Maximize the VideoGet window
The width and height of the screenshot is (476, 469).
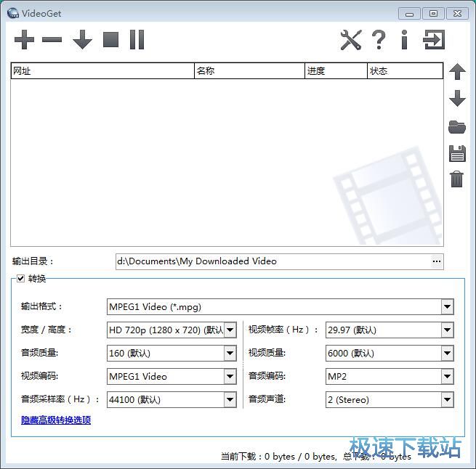click(x=433, y=14)
